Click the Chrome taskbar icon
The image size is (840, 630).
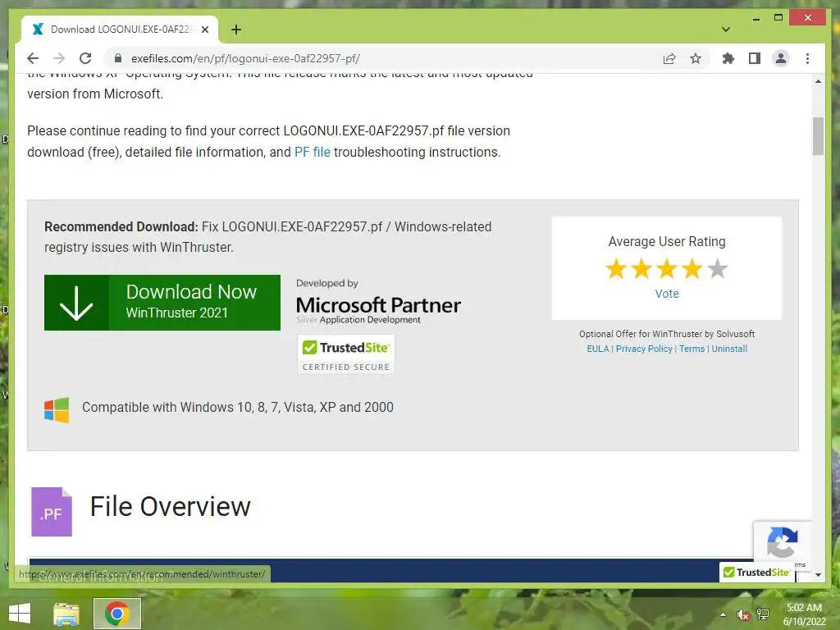click(x=116, y=614)
